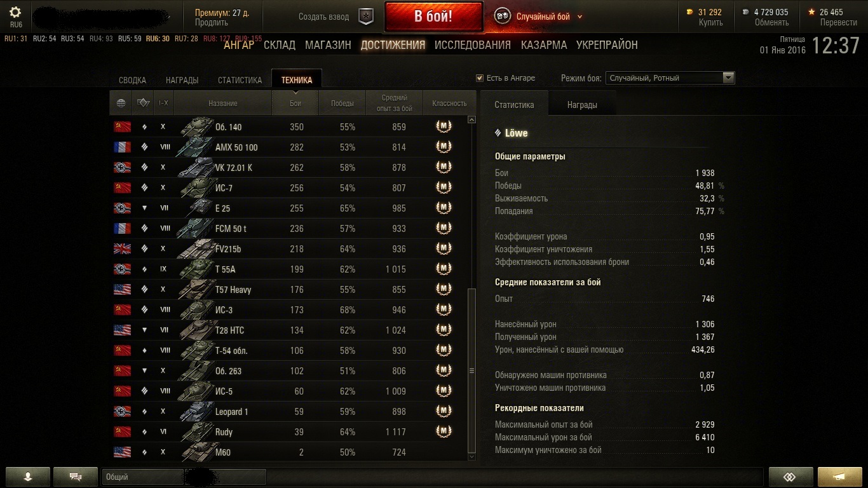Open settings gear icon near RU6
Screen dimensions: 868x488
(x=15, y=12)
